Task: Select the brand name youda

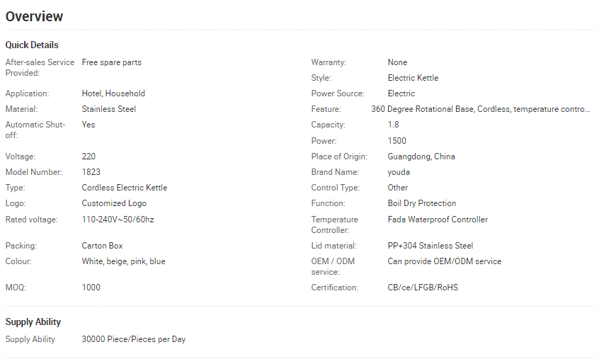Action: 399,172
